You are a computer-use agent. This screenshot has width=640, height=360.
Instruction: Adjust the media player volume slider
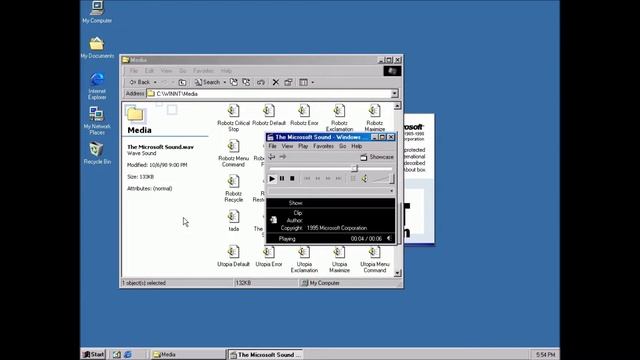coord(392,179)
